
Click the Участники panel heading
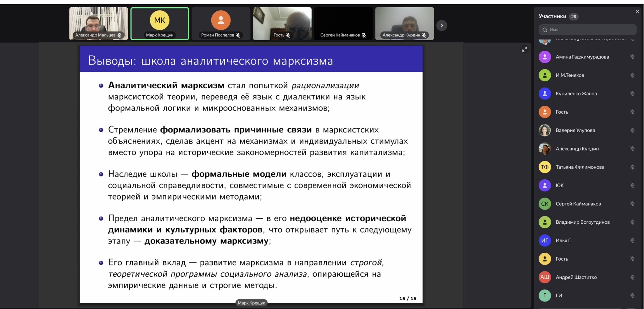tap(552, 16)
